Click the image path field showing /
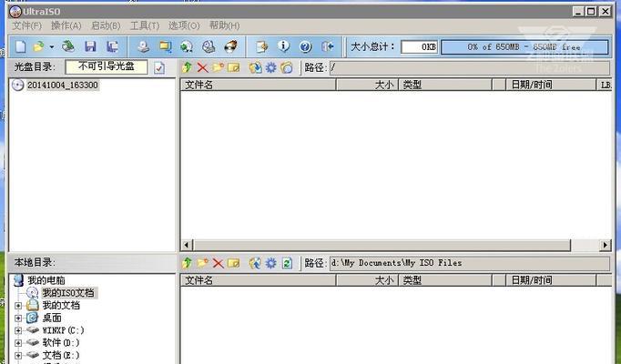Viewport: 621px width, 364px height. [470, 67]
